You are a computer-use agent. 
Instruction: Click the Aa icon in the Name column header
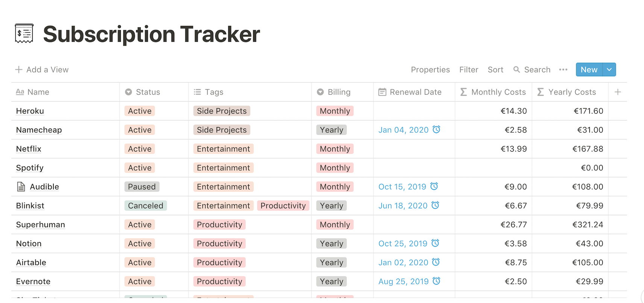coord(20,92)
